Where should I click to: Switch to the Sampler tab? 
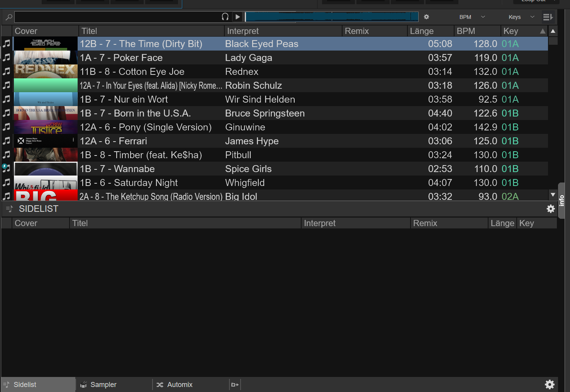click(114, 385)
